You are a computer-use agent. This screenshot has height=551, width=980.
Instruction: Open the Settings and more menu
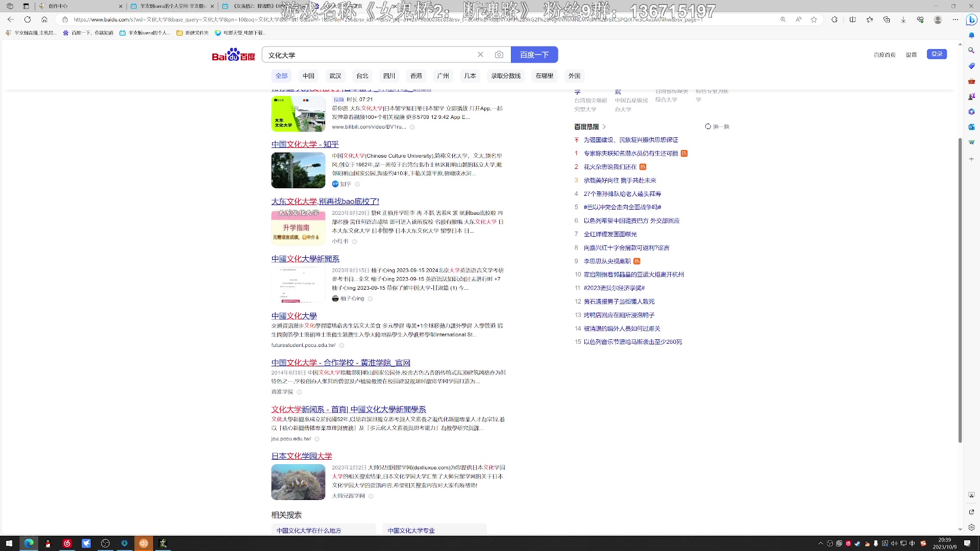coord(955,19)
